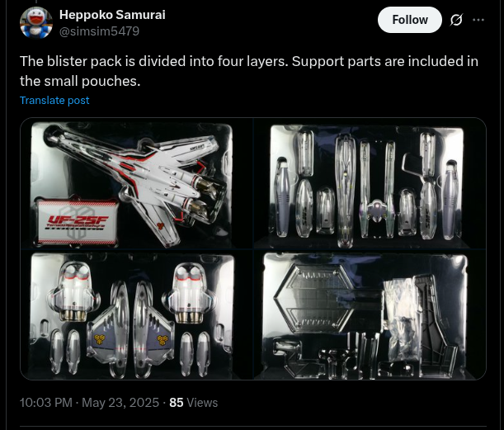This screenshot has width=504, height=430.
Task: Open the display stand parts photo
Action: click(x=370, y=314)
